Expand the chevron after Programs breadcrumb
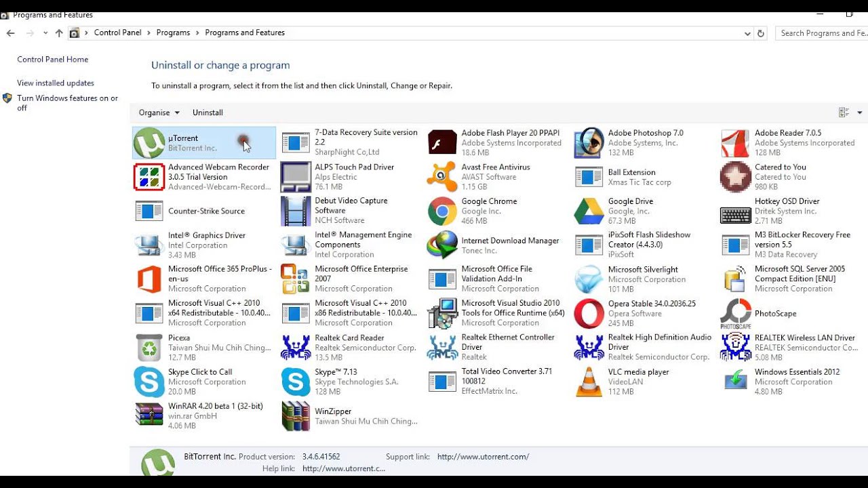The height and width of the screenshot is (488, 868). click(198, 33)
